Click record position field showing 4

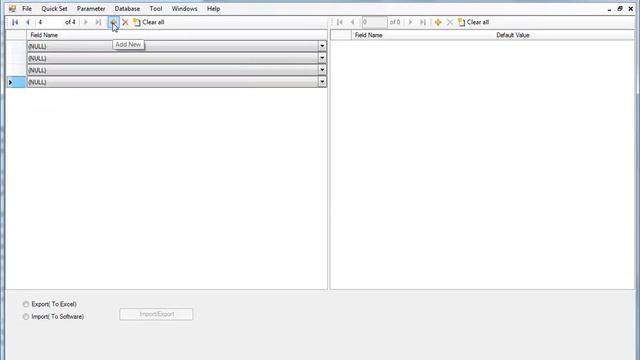49,22
